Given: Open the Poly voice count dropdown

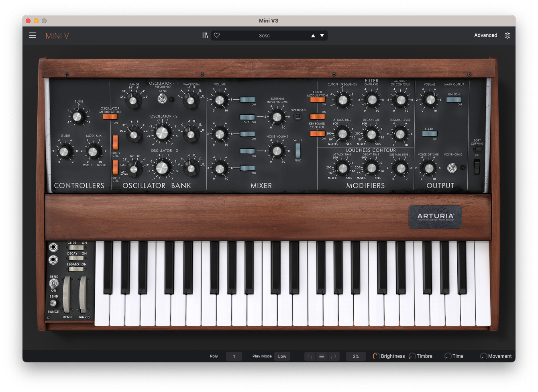Looking at the screenshot, I should (234, 356).
